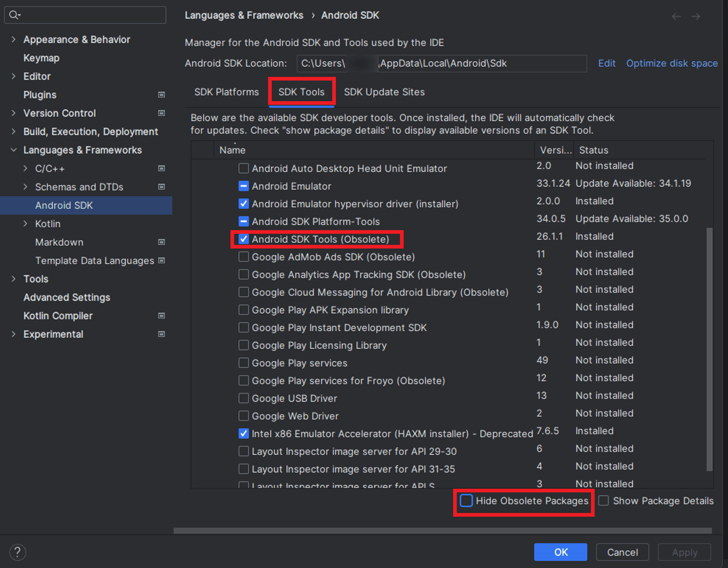Click the help question mark icon
Image resolution: width=728 pixels, height=568 pixels.
tap(18, 552)
